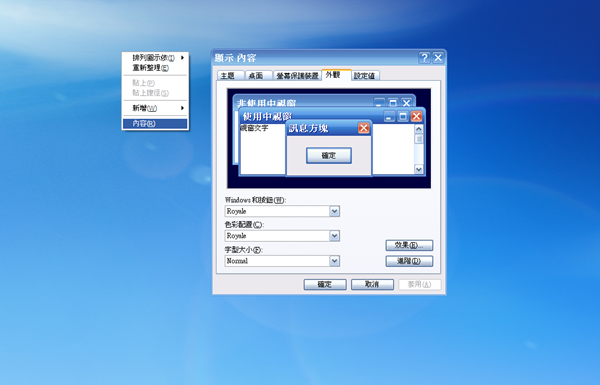The width and height of the screenshot is (600, 385).
Task: Open the 螢幕保護裝置 tab
Action: (297, 75)
